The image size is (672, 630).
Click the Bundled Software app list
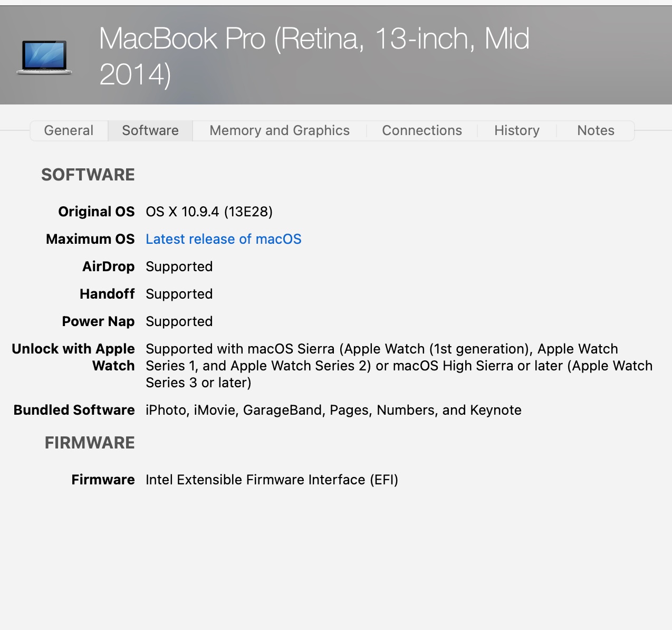(333, 410)
